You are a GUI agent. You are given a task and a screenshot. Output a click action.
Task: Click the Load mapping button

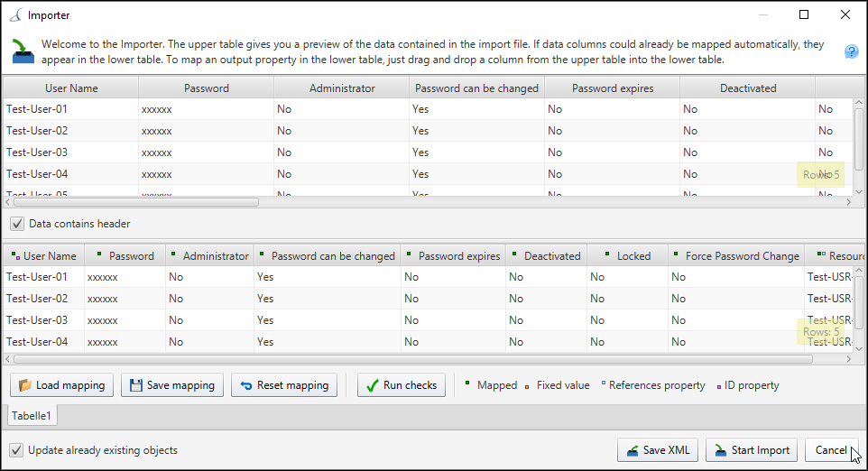point(62,384)
